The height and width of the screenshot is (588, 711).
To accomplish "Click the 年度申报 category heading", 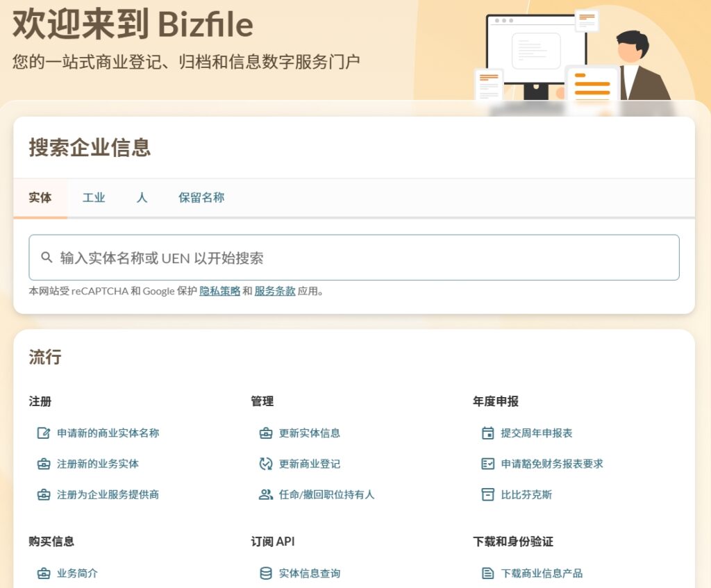I will pos(496,401).
